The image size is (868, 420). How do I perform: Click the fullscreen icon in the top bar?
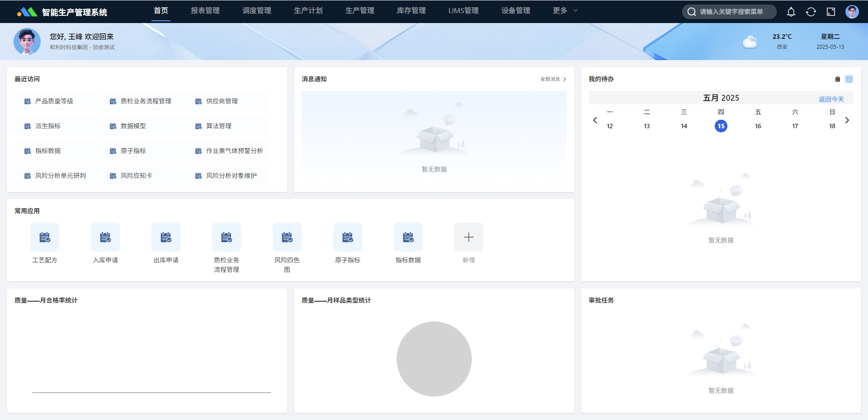[x=830, y=12]
